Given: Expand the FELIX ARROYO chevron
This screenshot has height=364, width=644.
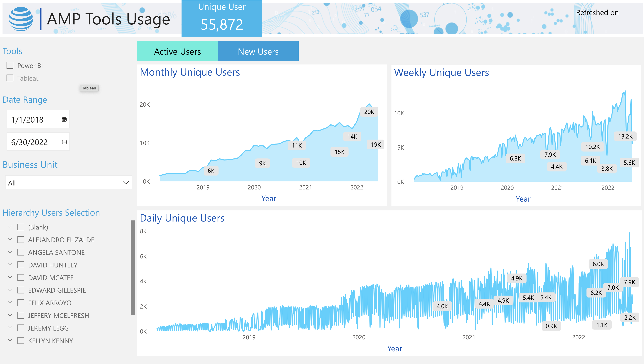Looking at the screenshot, I should tap(10, 302).
